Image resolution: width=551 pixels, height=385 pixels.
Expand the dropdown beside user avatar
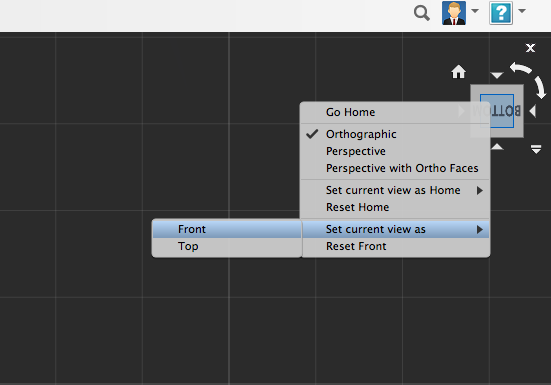(x=475, y=11)
